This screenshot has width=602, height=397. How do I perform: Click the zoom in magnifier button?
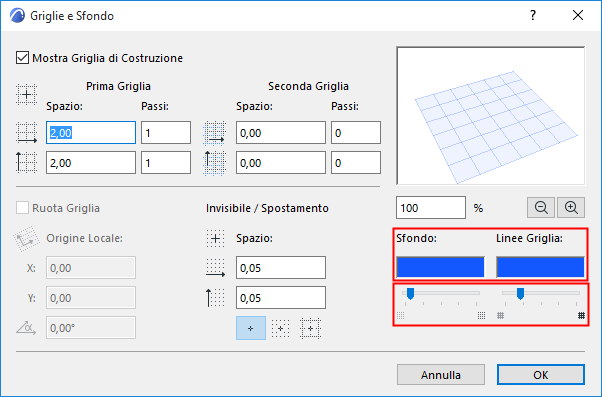571,208
